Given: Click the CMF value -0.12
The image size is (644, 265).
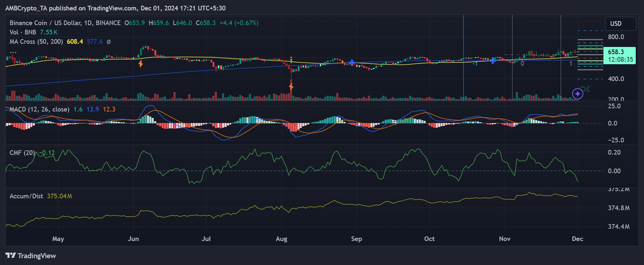Looking at the screenshot, I should (47, 153).
